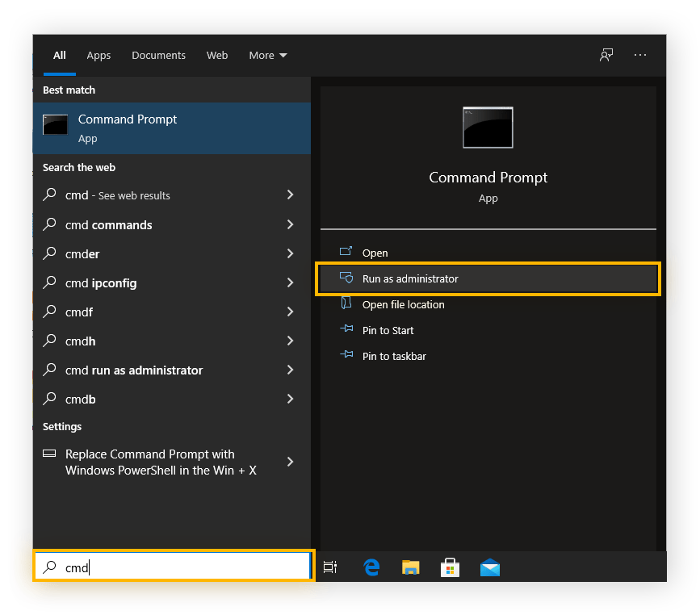
Task: Select the Web filter tab
Action: tap(217, 55)
